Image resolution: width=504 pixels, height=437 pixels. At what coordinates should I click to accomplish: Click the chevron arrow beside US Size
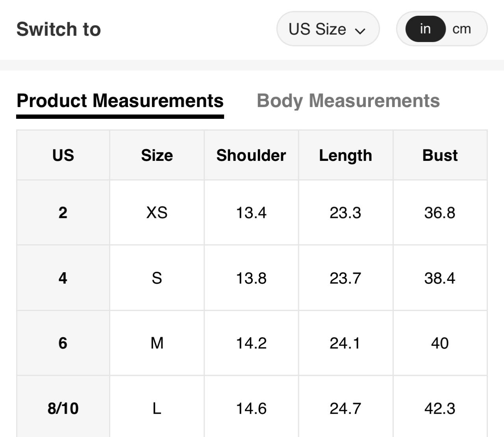click(360, 31)
